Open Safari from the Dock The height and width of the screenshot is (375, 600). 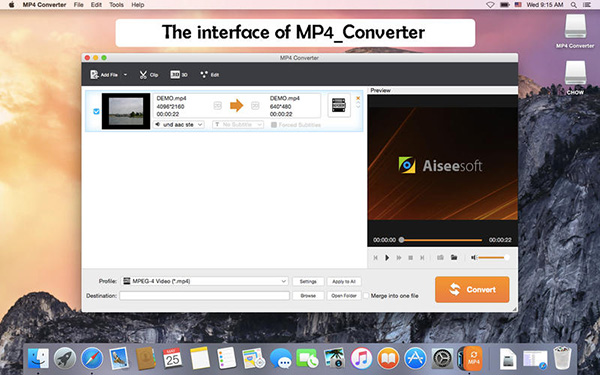pyautogui.click(x=92, y=359)
